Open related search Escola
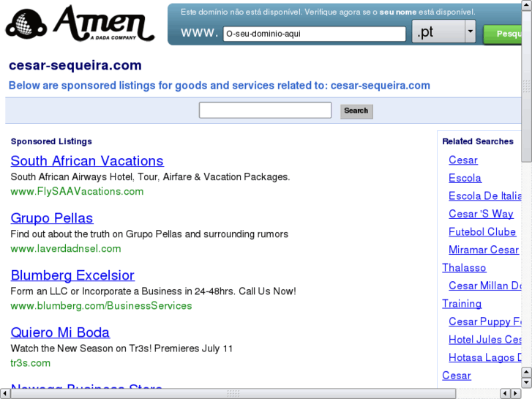Image resolution: width=532 pixels, height=399 pixels. coord(465,178)
